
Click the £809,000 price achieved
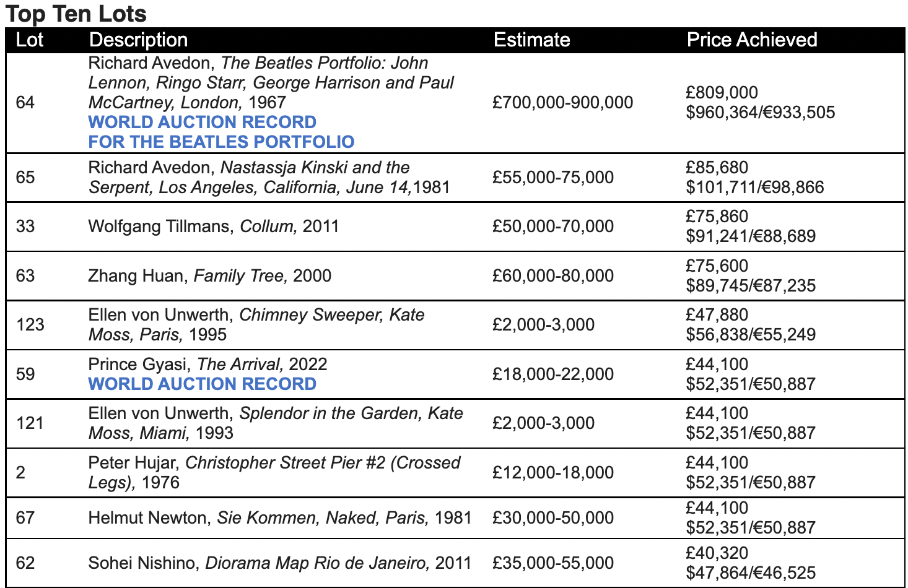pos(722,92)
